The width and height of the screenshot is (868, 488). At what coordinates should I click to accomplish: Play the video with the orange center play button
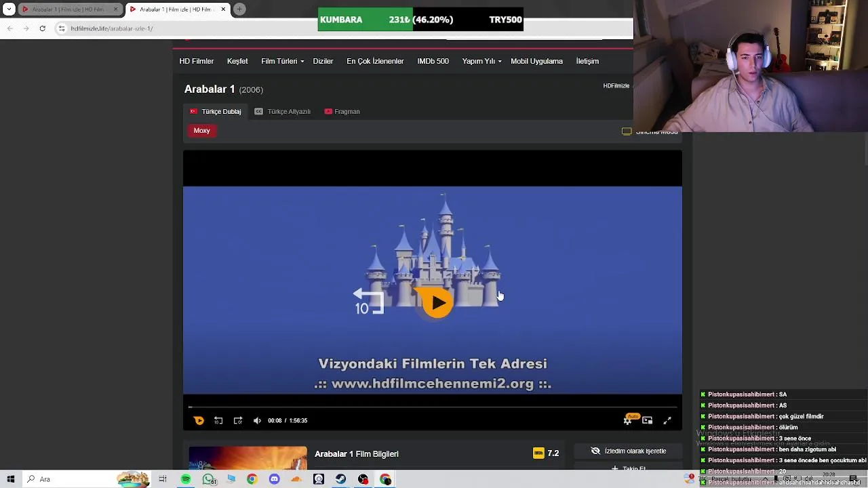437,303
